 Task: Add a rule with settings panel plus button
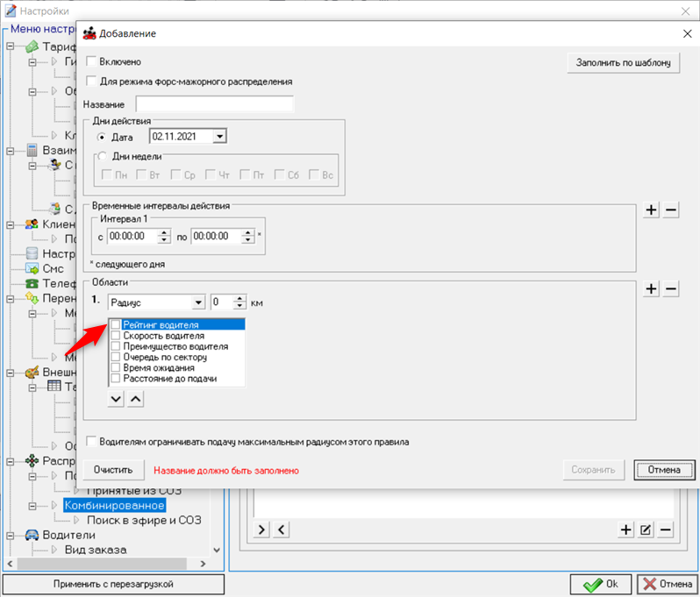point(626,529)
